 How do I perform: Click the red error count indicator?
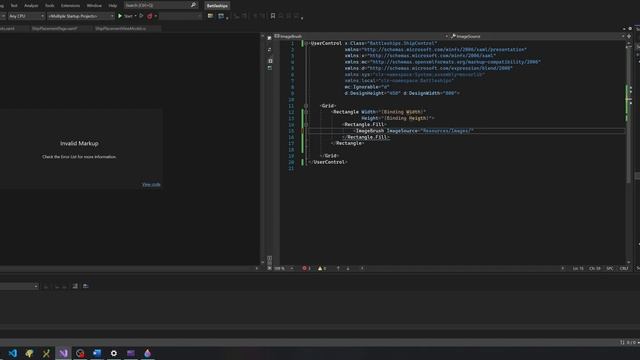tap(306, 269)
